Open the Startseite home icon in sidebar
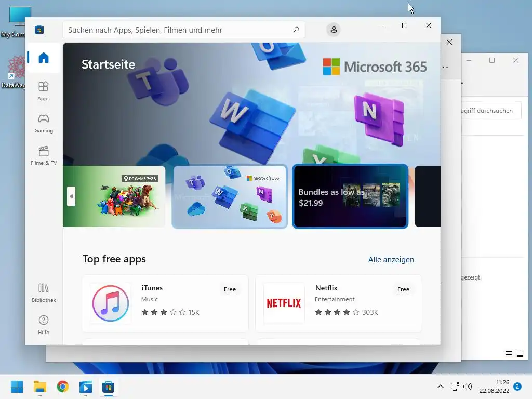The image size is (532, 399). point(44,58)
